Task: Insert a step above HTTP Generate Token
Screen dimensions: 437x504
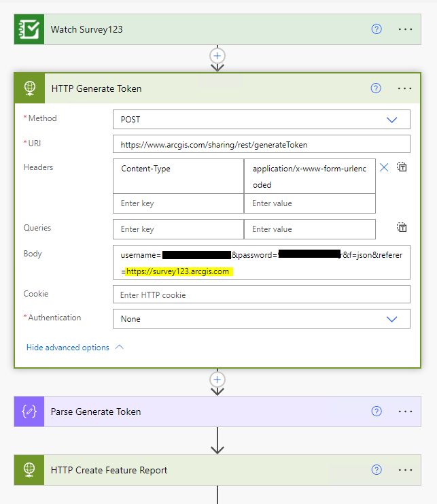Action: coord(217,56)
